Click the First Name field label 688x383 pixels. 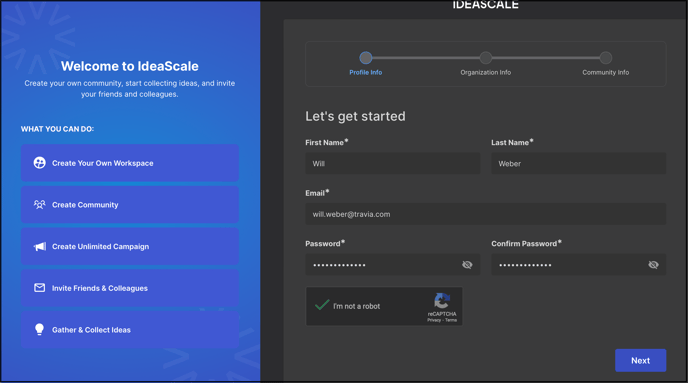[326, 142]
